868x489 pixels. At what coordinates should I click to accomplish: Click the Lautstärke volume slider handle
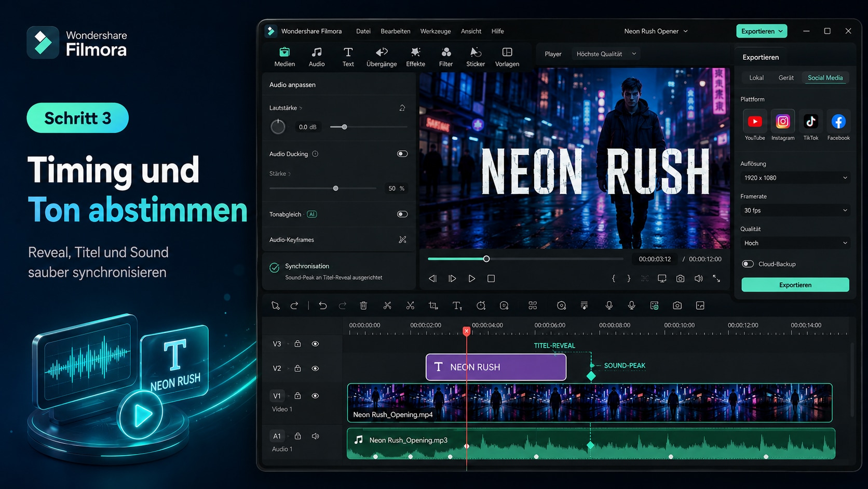click(344, 127)
